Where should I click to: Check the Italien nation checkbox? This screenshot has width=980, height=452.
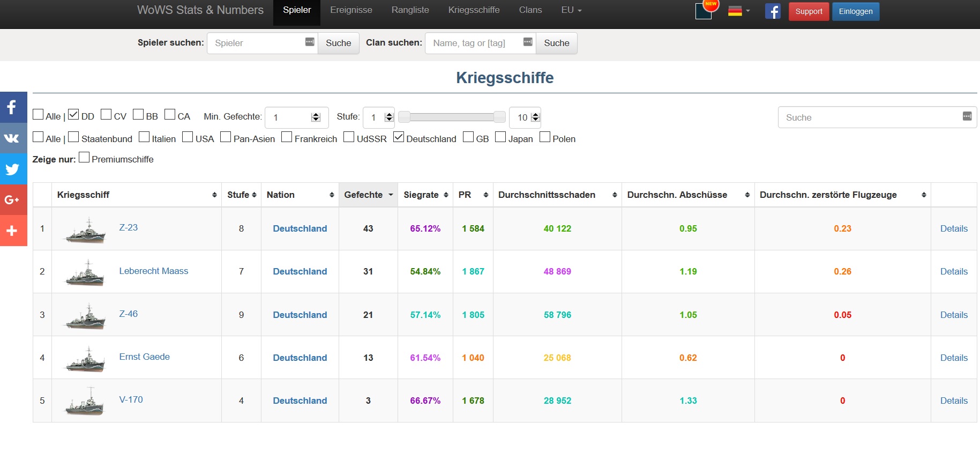pyautogui.click(x=144, y=137)
